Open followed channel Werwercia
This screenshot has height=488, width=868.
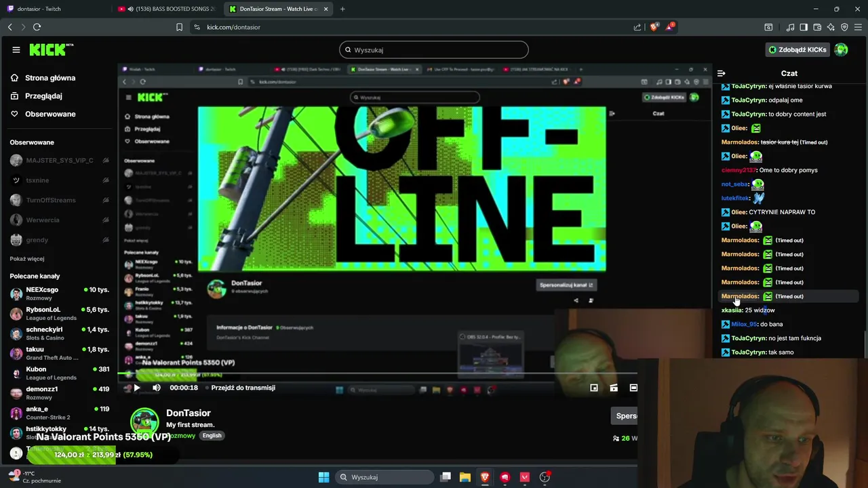click(x=59, y=220)
